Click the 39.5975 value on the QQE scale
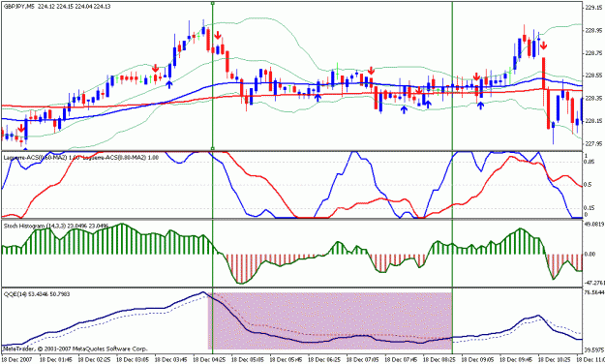The height and width of the screenshot is (364, 605). (x=594, y=349)
